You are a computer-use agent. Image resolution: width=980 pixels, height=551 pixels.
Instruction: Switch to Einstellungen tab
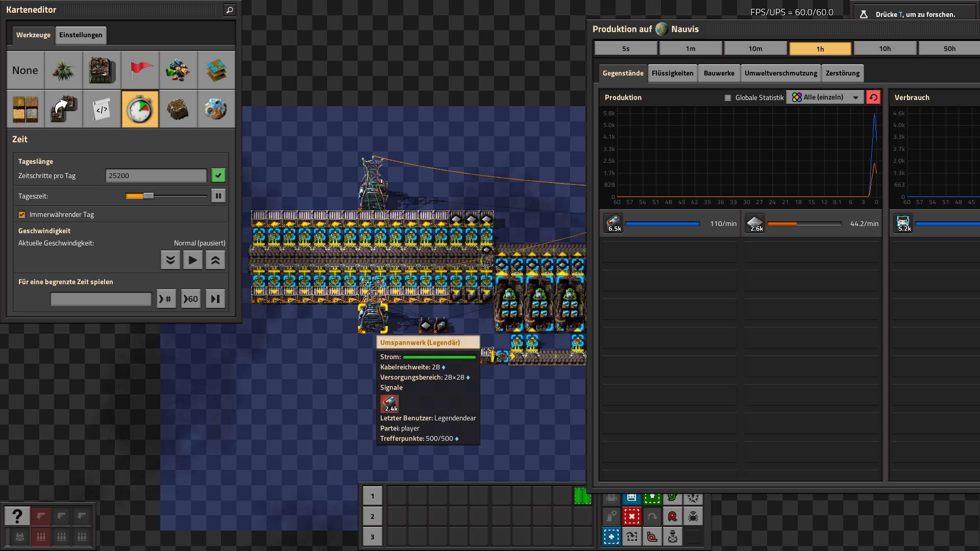[x=81, y=35]
